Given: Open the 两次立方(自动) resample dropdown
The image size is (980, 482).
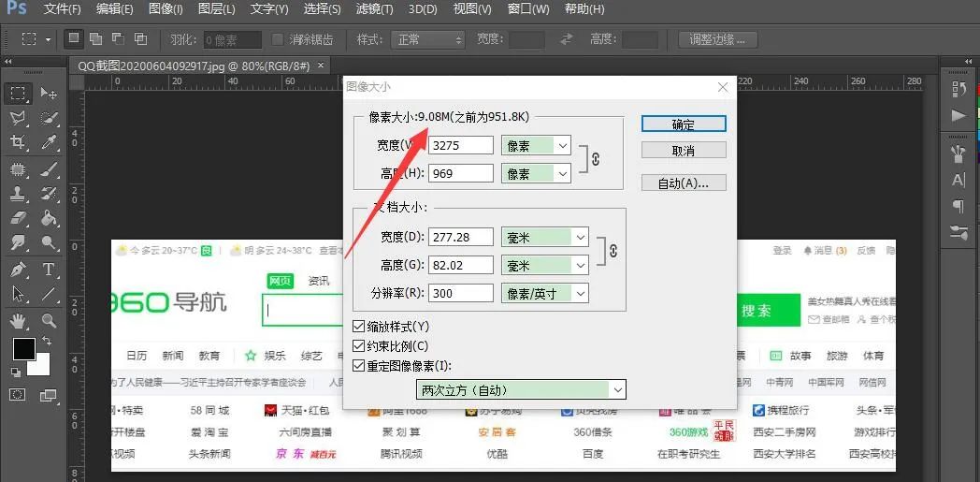Looking at the screenshot, I should tap(521, 390).
